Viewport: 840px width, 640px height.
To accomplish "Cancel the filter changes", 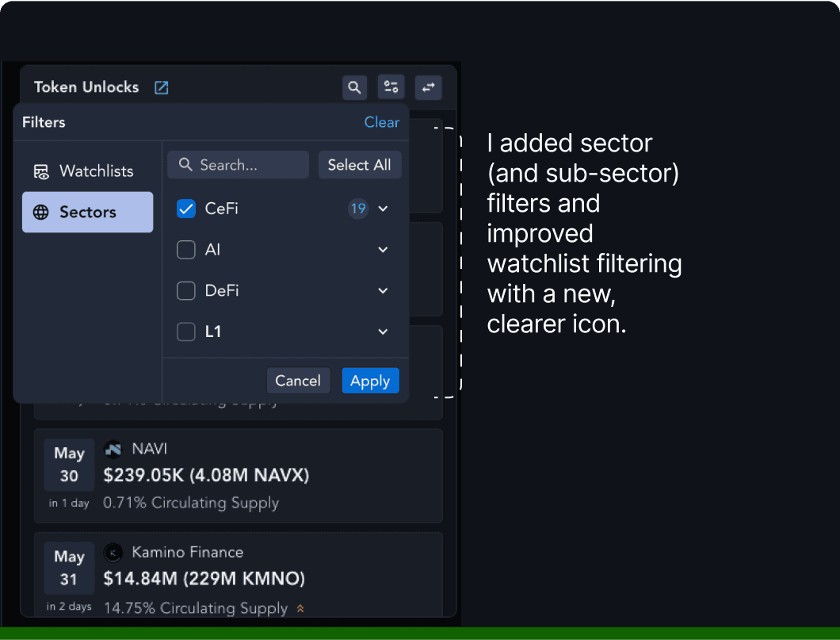I will [x=298, y=381].
